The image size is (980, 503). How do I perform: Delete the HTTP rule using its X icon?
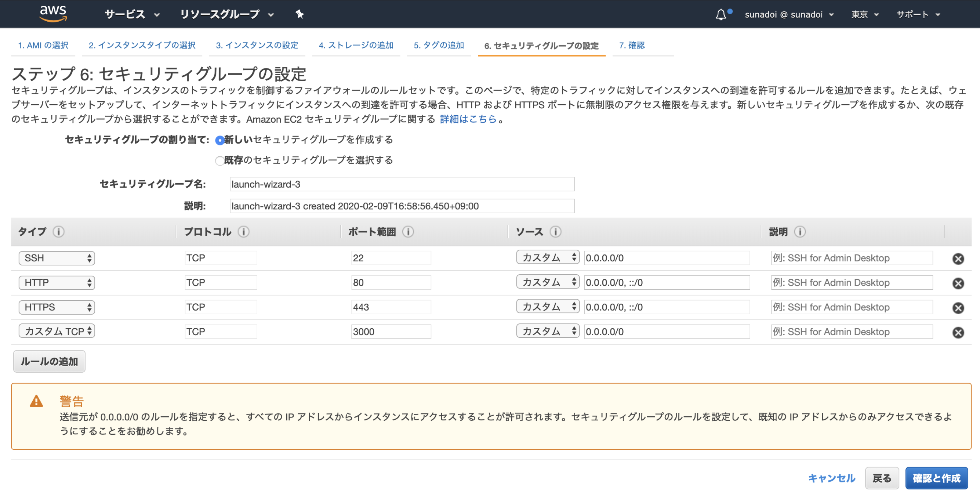point(958,284)
